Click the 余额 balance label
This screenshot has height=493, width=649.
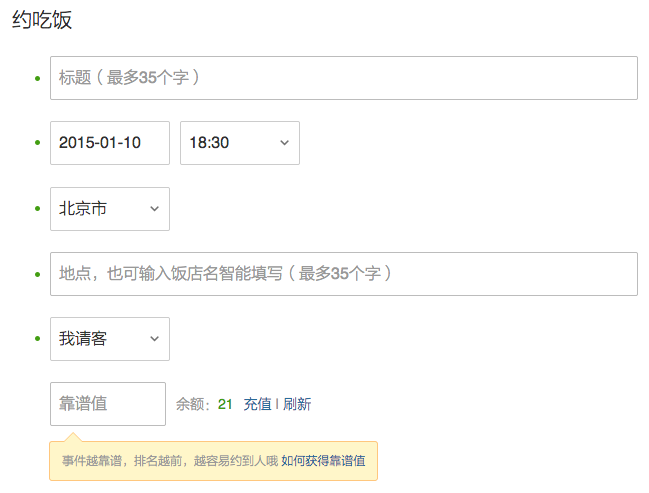(193, 404)
